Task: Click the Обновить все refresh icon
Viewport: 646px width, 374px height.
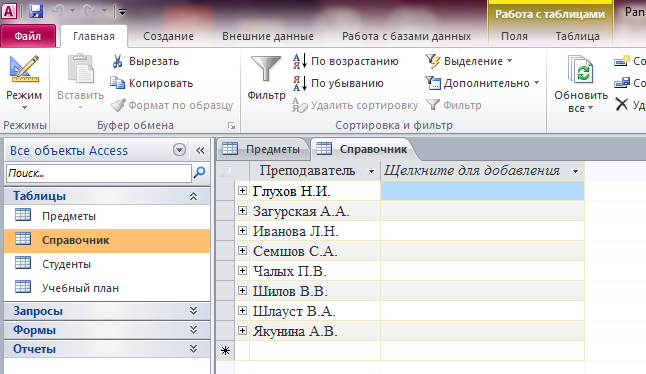Action: (581, 70)
